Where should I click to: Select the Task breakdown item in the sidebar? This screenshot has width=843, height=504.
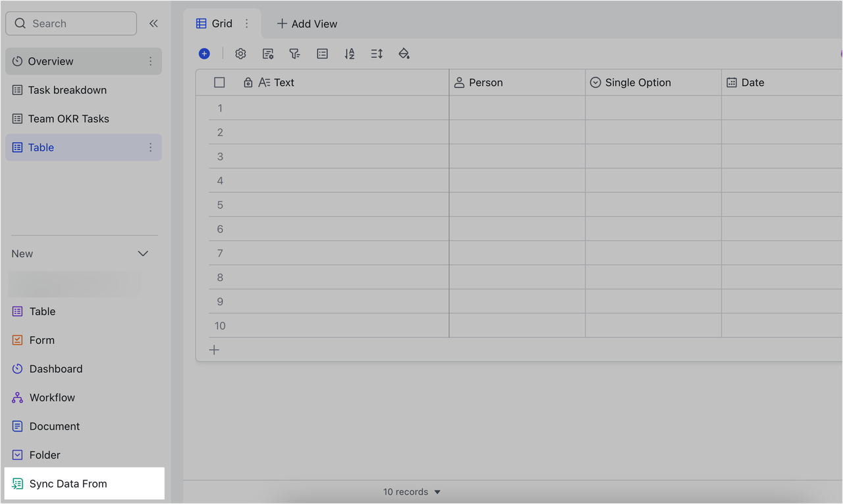pos(68,90)
